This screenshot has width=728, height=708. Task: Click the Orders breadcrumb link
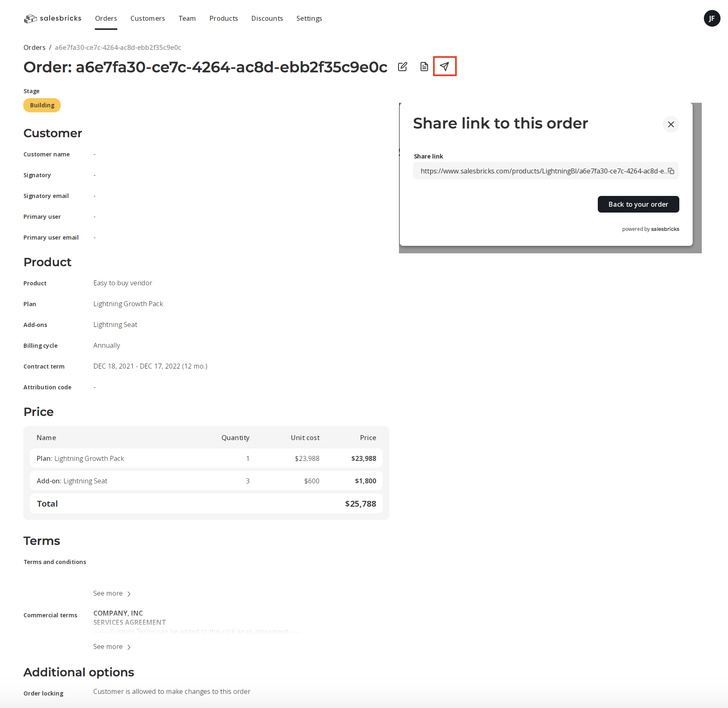click(x=35, y=47)
